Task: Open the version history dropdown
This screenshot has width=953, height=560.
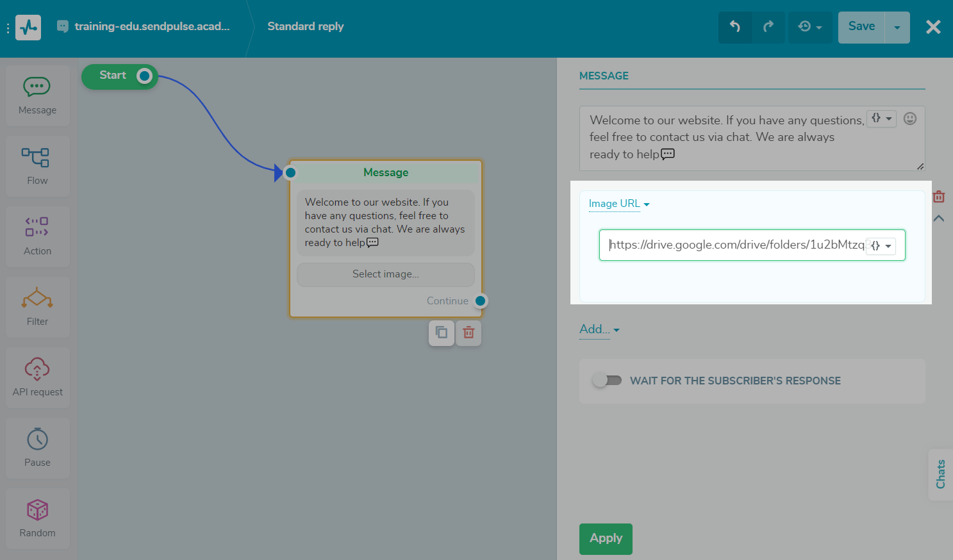Action: coord(809,27)
